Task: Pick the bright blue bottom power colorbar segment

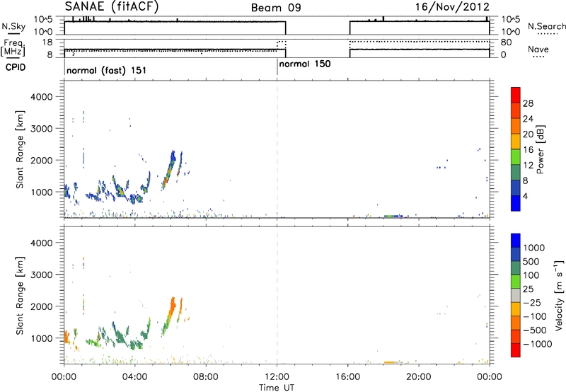Action: 516,203
